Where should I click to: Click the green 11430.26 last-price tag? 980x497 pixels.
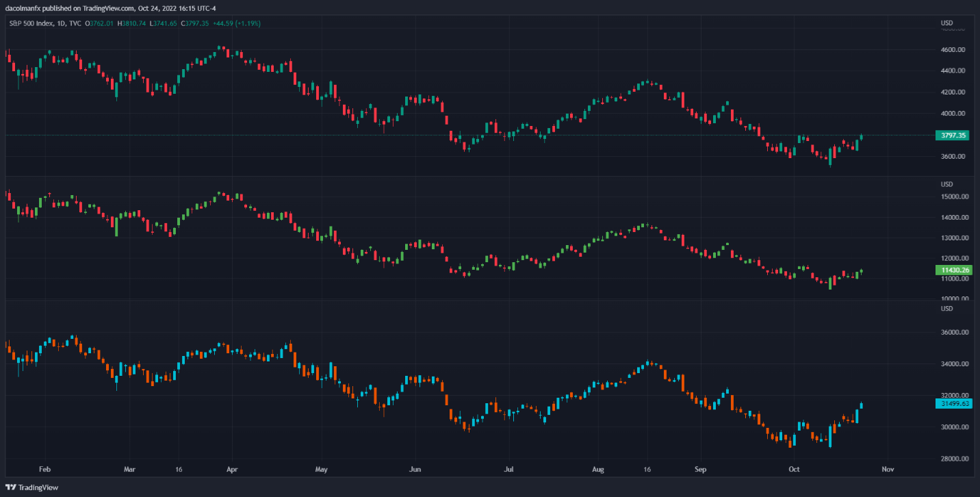click(953, 270)
